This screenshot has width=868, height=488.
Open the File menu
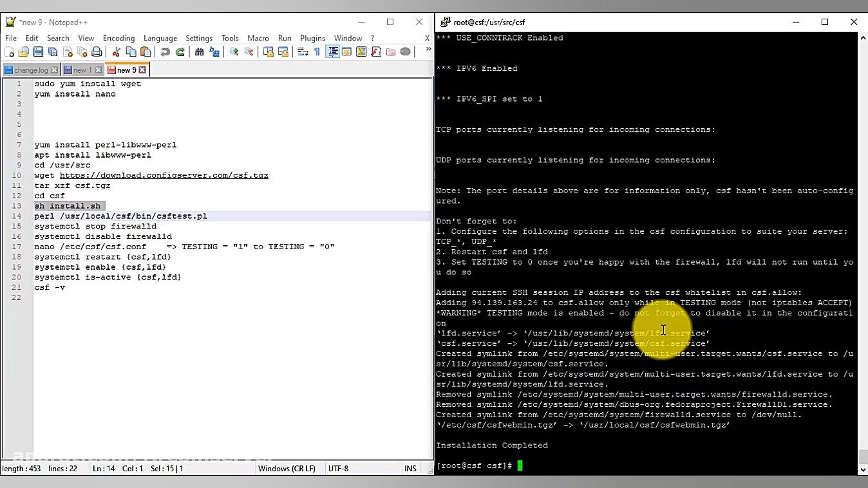tap(11, 39)
